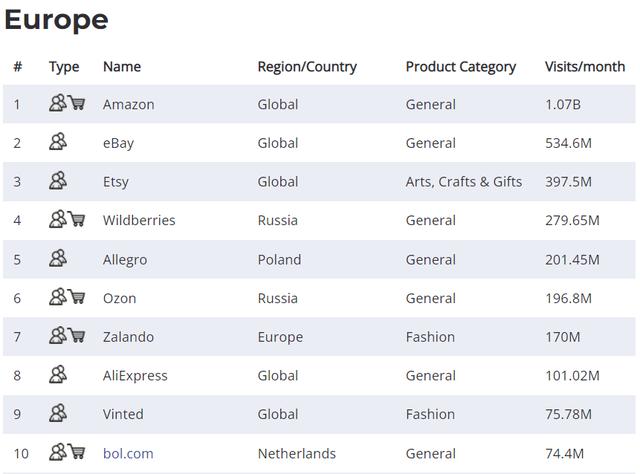Click the type icon for AliExpress
The image size is (640, 474).
pos(58,375)
